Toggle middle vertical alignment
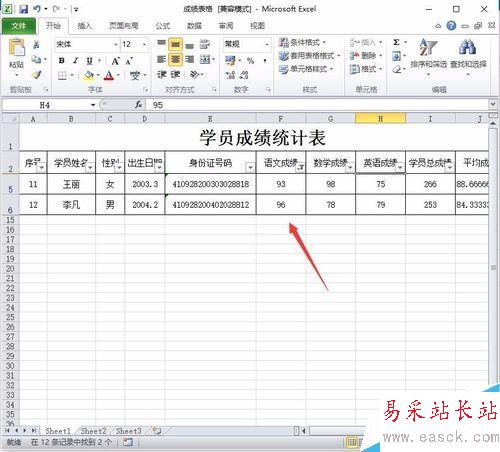Image resolution: width=500 pixels, height=452 pixels. pyautogui.click(x=175, y=44)
